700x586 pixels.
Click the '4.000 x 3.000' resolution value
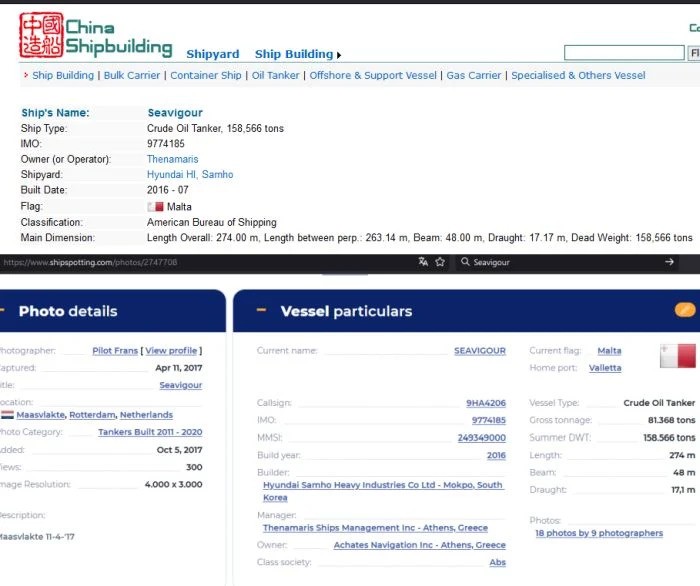[173, 484]
